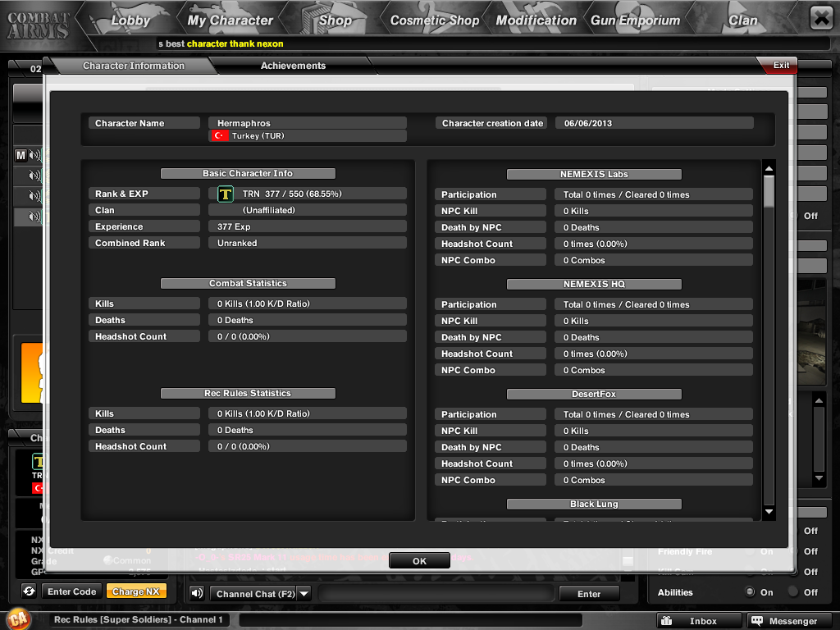Viewport: 840px width, 630px height.
Task: Click the Turkey (TUR) country text
Action: tap(258, 136)
